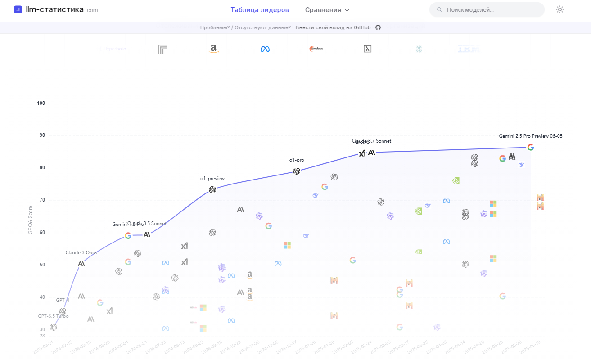Screen dimensions: 591x364
Task: Click the Microsoft point near score 56
Action: (287, 245)
